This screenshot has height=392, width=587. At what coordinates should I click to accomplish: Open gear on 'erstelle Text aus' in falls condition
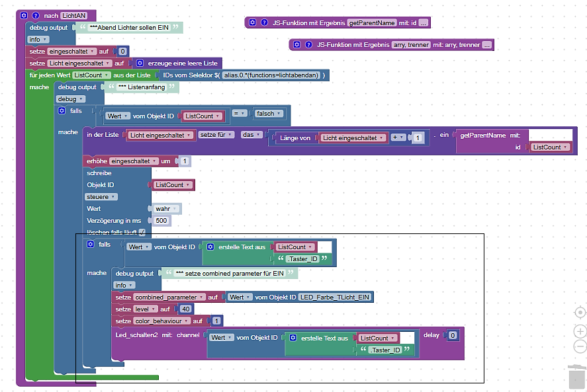tap(210, 247)
